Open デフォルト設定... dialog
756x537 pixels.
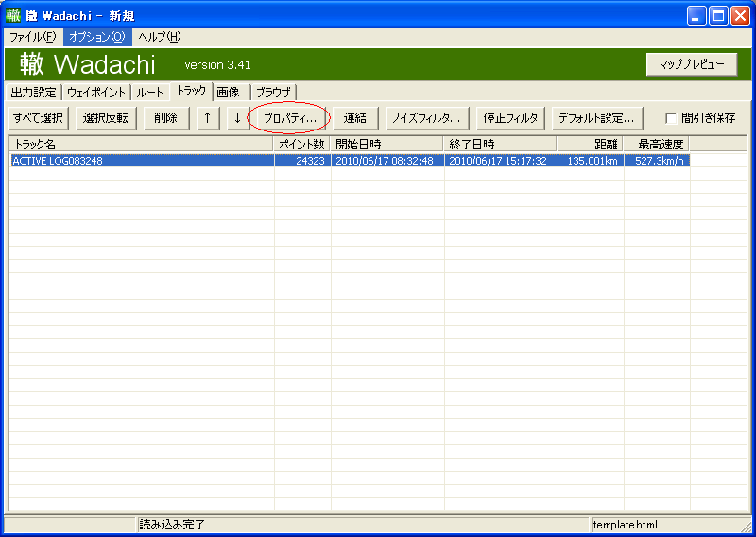click(x=597, y=118)
